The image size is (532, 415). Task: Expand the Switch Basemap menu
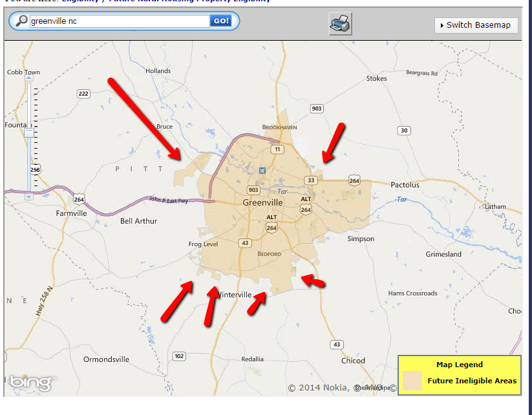[x=476, y=25]
